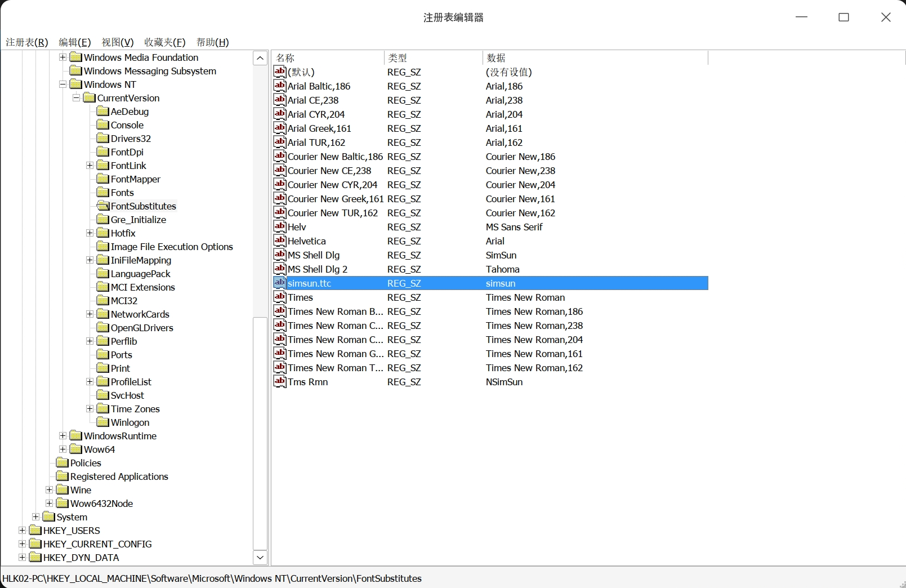Click the folder icon of Fonts key
The height and width of the screenshot is (588, 906).
102,192
